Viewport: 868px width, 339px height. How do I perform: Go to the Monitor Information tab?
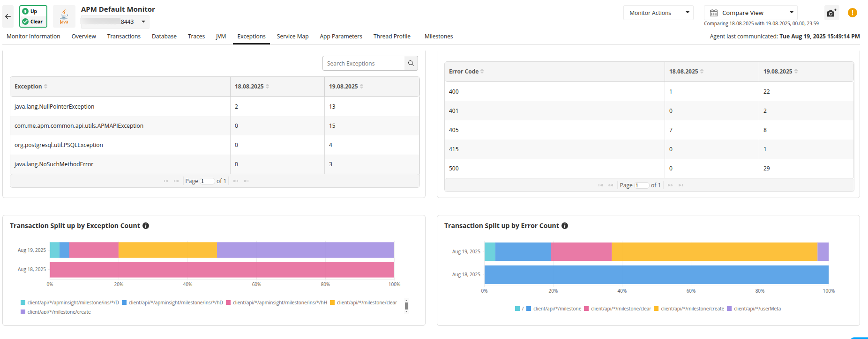click(x=33, y=37)
